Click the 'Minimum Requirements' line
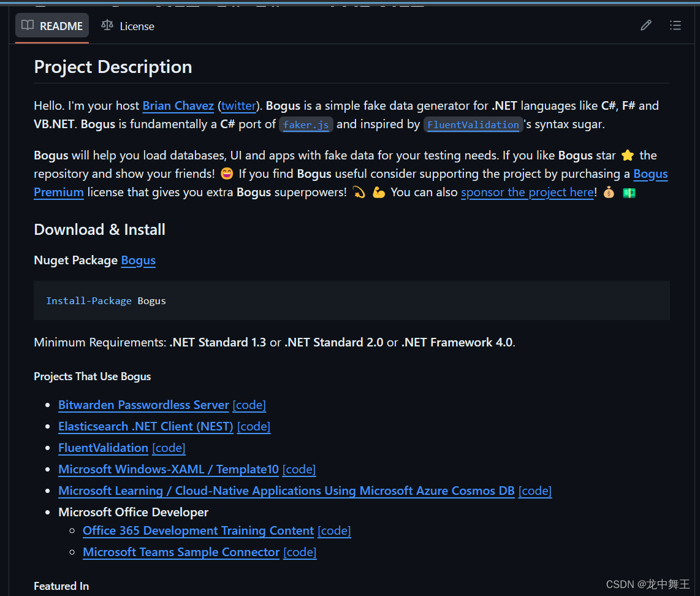This screenshot has width=700, height=596. tap(275, 342)
